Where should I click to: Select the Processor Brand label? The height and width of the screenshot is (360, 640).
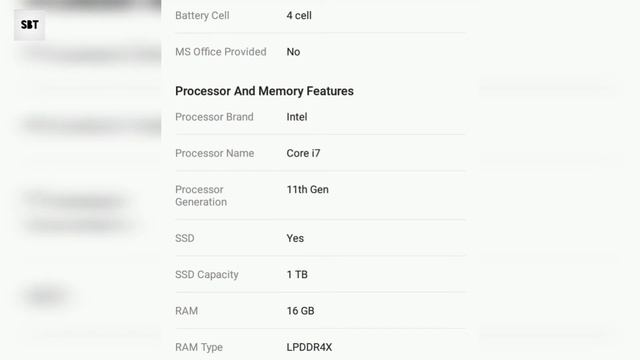click(x=214, y=117)
